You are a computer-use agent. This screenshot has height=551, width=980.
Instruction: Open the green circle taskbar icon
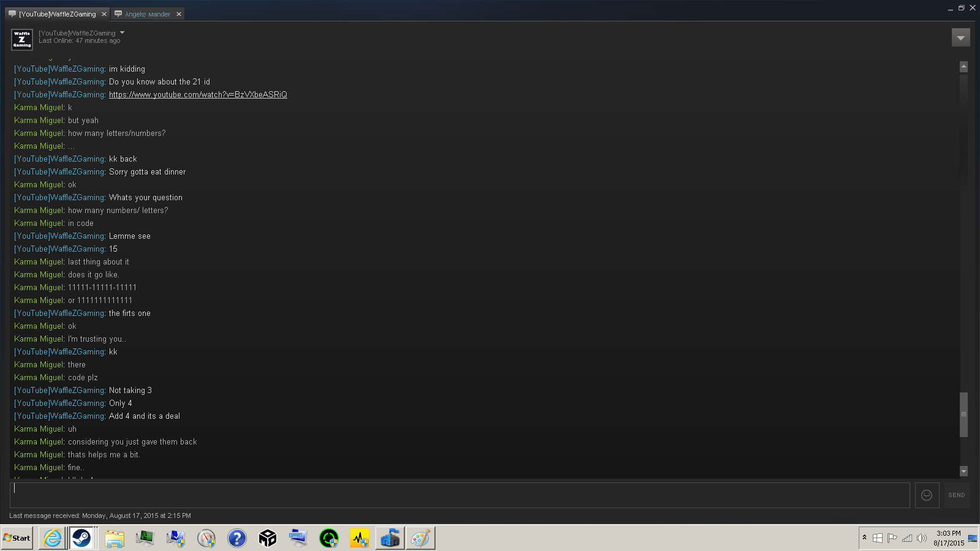tap(329, 539)
